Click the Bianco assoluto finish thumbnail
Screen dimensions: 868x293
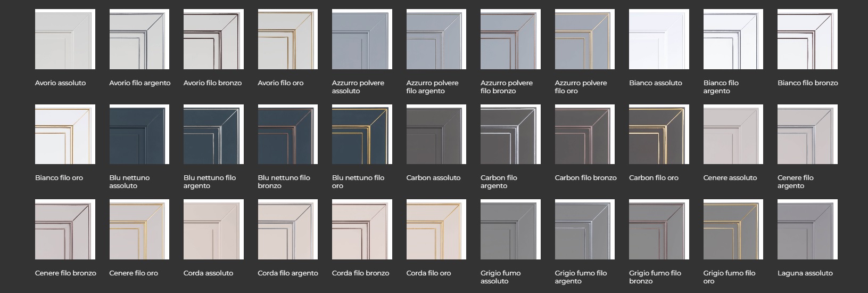pyautogui.click(x=659, y=39)
